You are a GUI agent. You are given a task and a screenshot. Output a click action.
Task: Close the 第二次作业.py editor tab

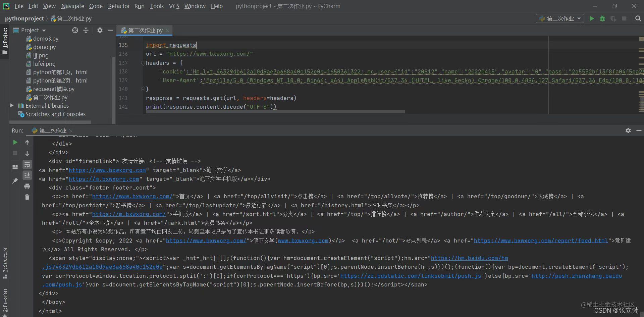[167, 30]
